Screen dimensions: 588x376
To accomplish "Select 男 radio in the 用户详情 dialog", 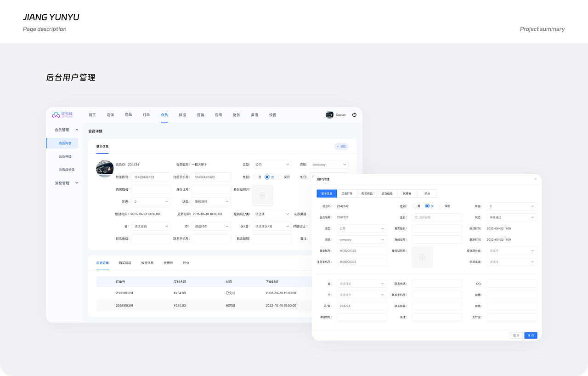I will (414, 206).
